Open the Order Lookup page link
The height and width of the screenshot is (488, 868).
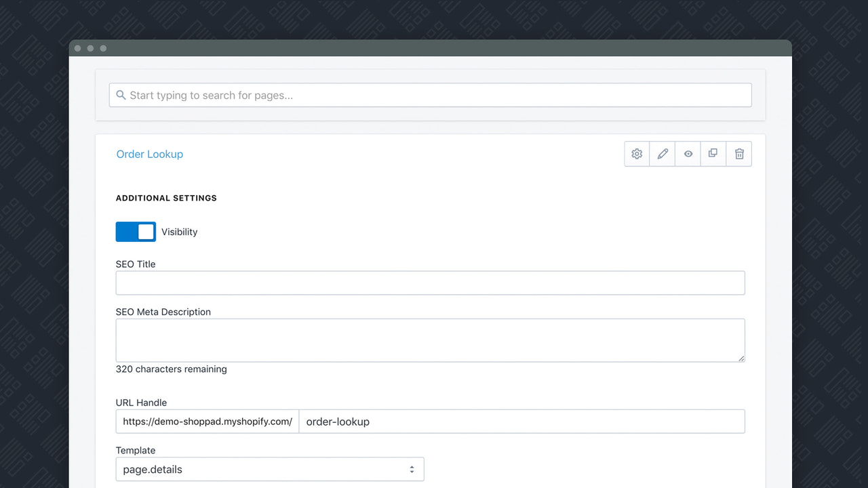click(149, 154)
